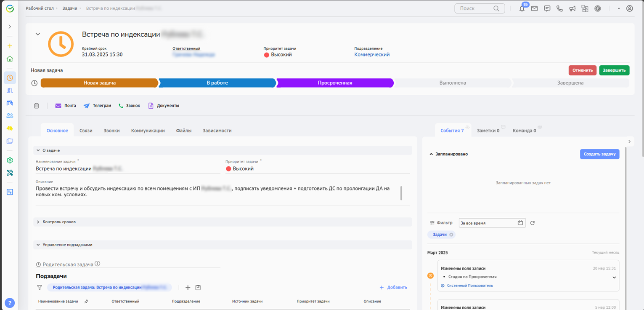Switch to the Коммуникации tab
The width and height of the screenshot is (644, 310).
[148, 131]
